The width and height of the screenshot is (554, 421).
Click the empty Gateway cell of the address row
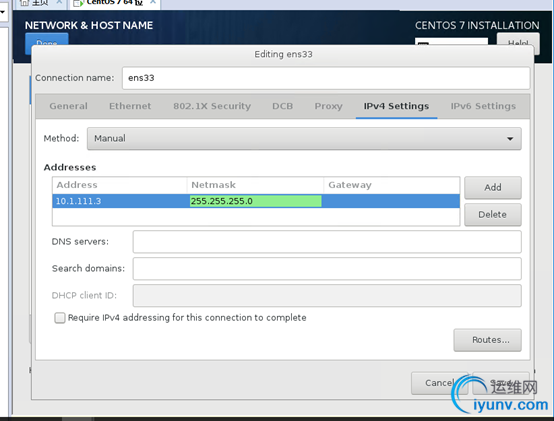(x=391, y=201)
